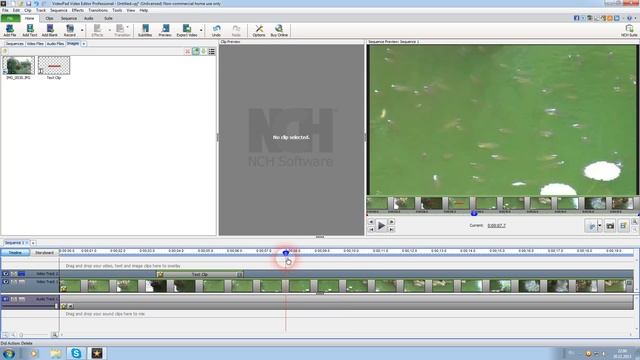Viewport: 640px width, 360px height.
Task: Open the File menu
Action: (5, 10)
